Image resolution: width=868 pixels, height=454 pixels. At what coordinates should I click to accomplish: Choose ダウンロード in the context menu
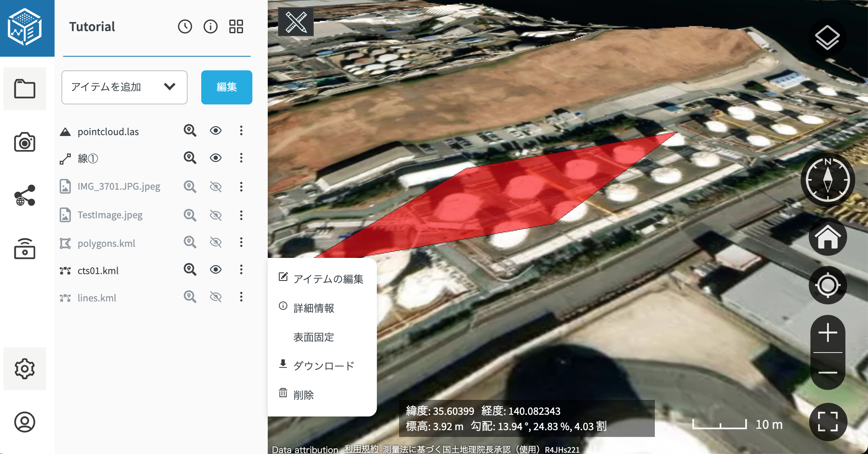(x=323, y=366)
